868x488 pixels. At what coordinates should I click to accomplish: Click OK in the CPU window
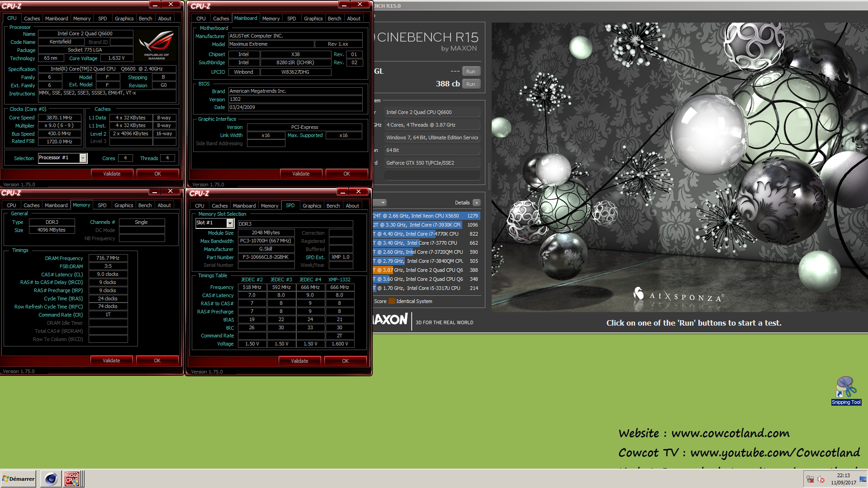(157, 174)
